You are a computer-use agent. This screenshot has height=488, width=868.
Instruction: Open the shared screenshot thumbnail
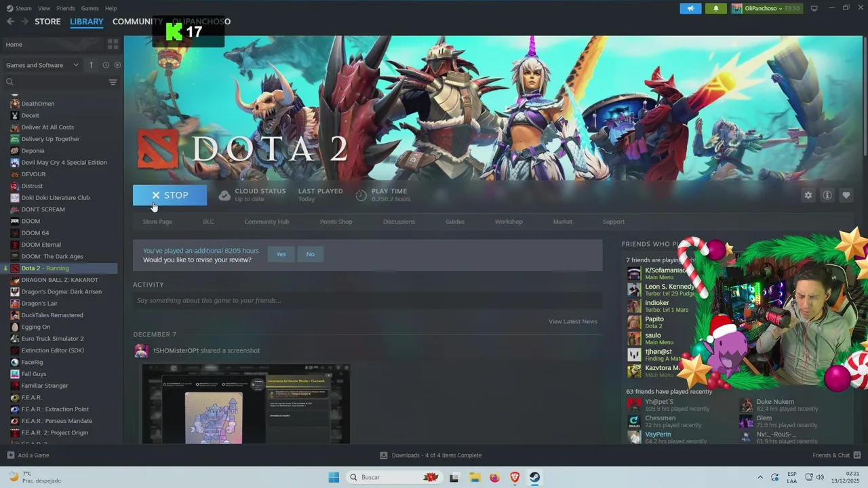(x=246, y=404)
